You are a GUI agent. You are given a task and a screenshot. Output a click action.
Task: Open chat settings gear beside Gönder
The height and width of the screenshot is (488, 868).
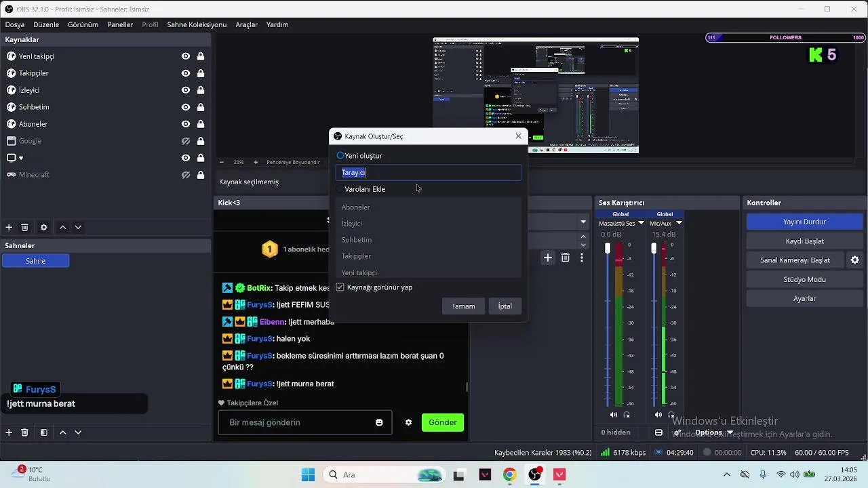pos(408,422)
